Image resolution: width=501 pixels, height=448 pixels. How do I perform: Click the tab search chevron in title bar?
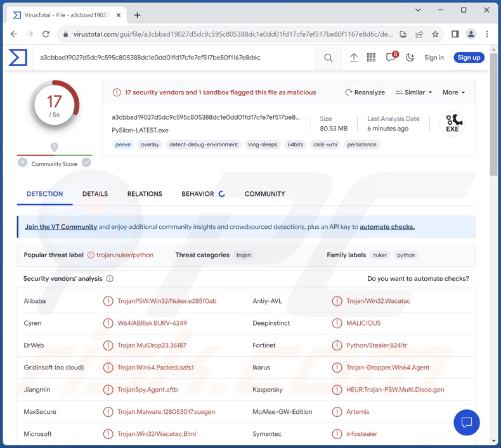tap(418, 10)
